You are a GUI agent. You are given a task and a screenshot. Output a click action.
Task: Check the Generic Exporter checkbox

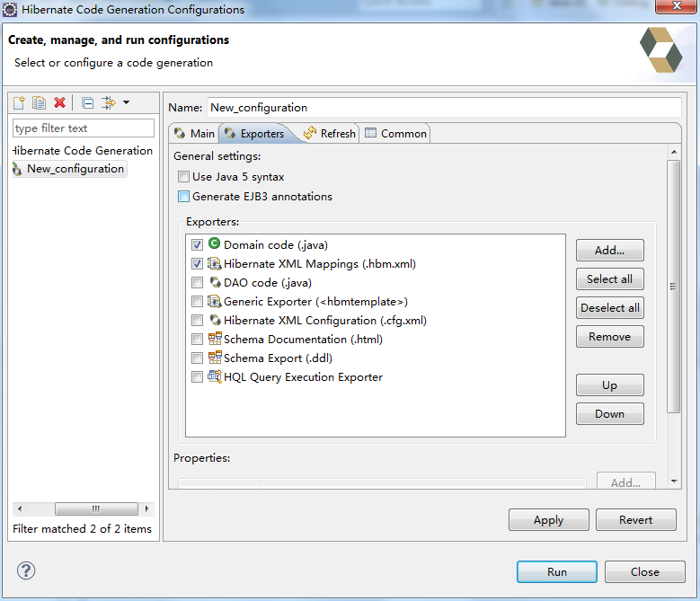point(197,302)
